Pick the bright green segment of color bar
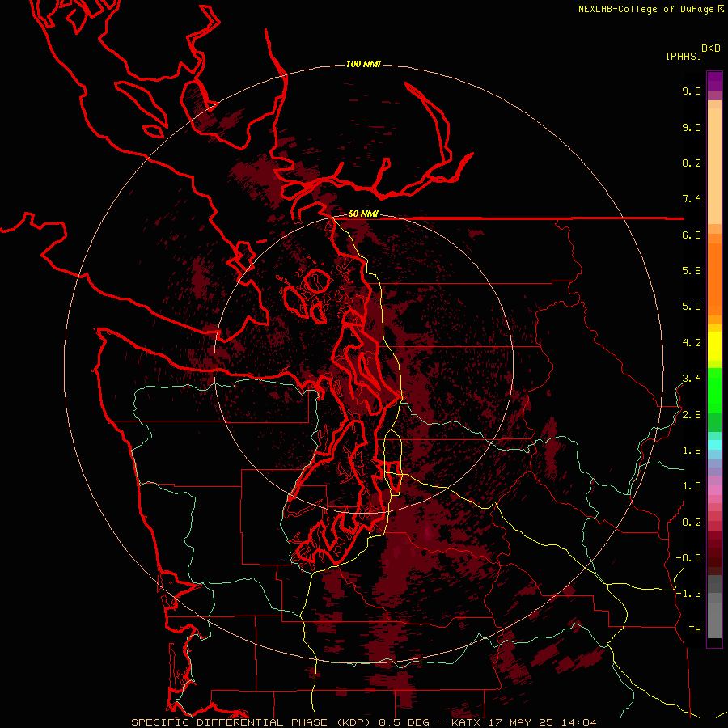Image resolution: width=728 pixels, height=728 pixels. pos(714,390)
